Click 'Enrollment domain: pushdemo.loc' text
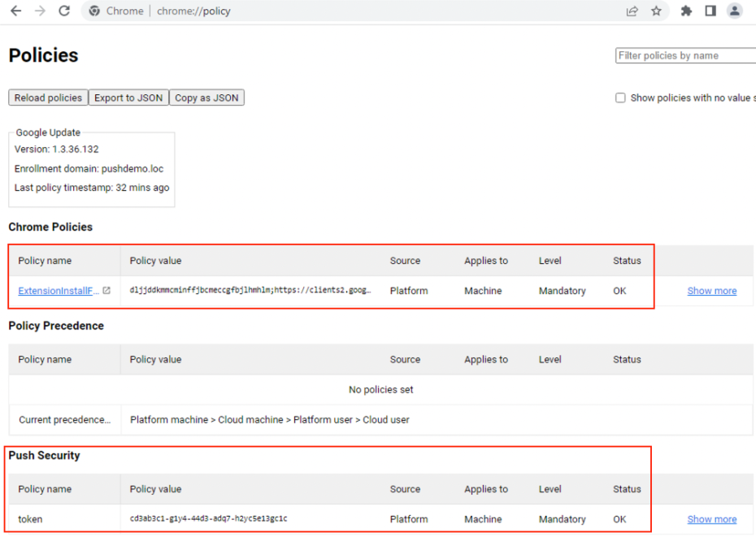Image resolution: width=756 pixels, height=537 pixels. tap(89, 169)
